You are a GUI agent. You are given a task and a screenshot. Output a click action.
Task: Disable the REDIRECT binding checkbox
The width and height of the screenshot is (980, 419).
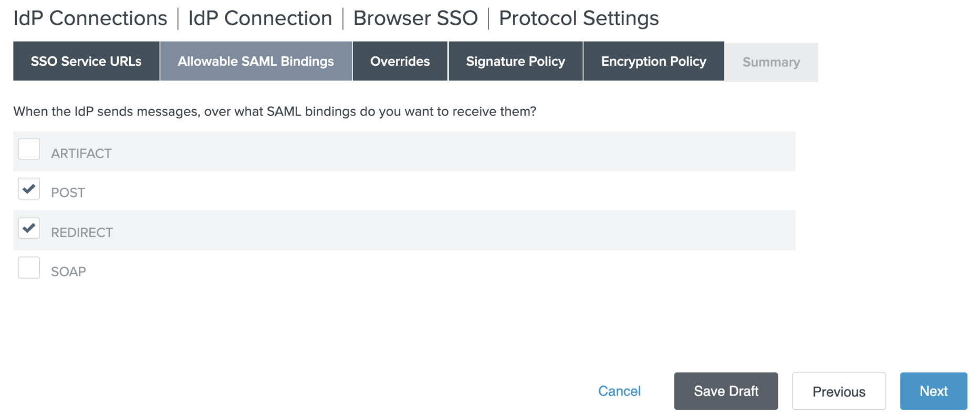[29, 228]
